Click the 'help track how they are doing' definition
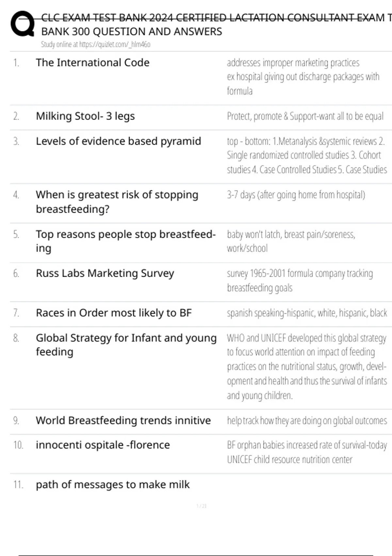 point(307,421)
